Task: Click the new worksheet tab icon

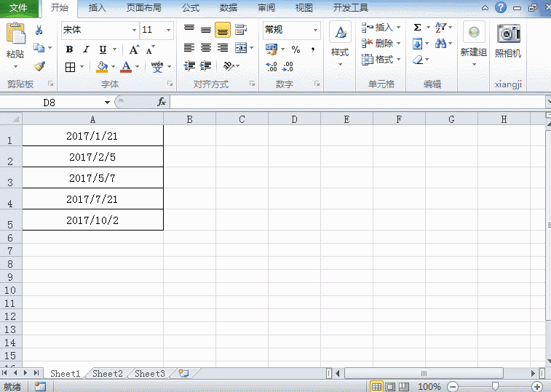Action: tap(183, 373)
